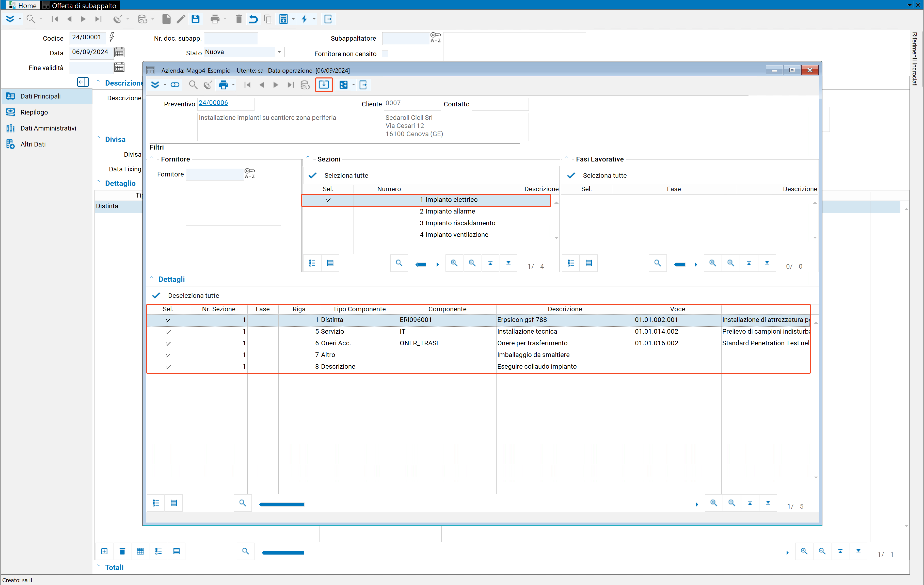Viewport: 924px width, 585px height.
Task: Click the add row icon in bottom Dettaglio toolbar
Action: point(104,551)
